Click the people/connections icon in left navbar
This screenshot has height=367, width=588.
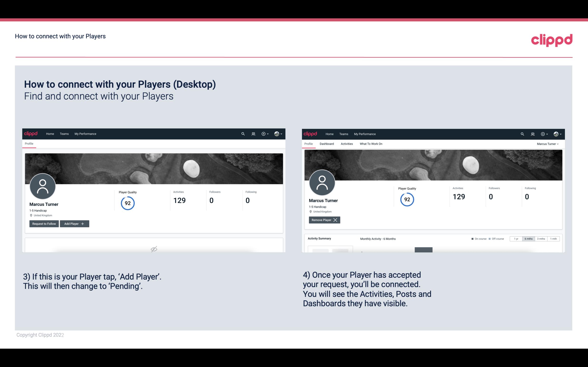coord(253,134)
